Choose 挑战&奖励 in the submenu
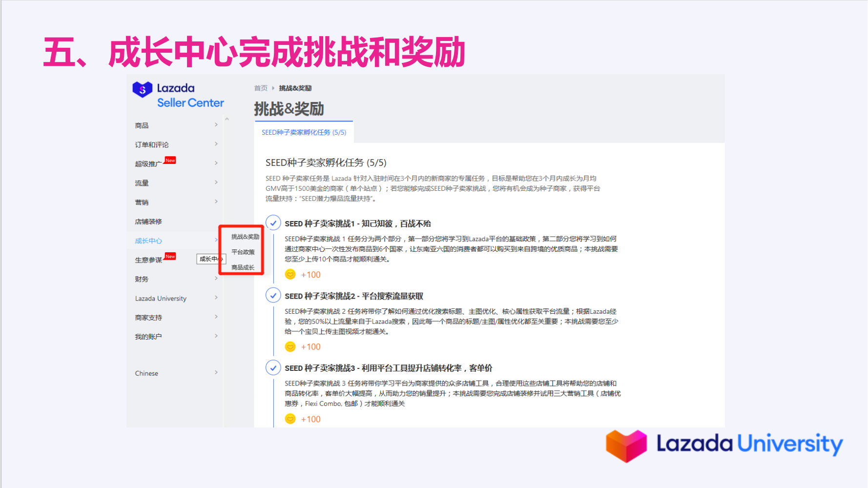868x488 pixels. pyautogui.click(x=245, y=237)
